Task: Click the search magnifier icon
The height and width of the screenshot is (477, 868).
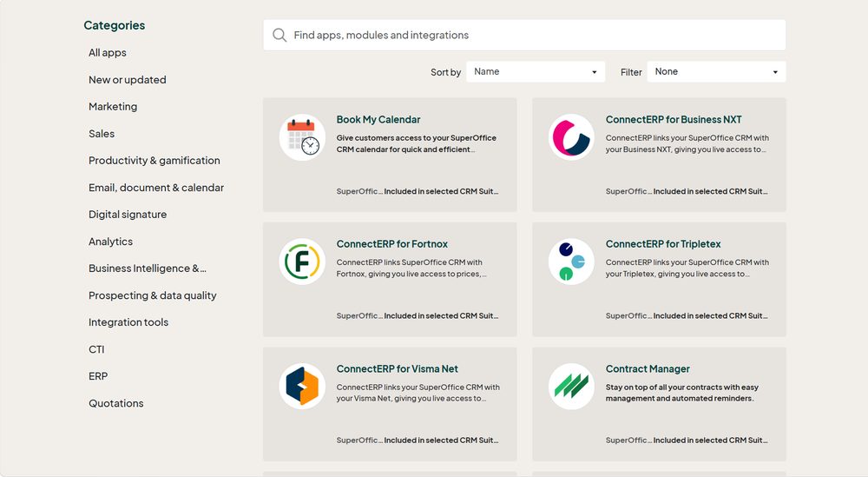Action: click(x=279, y=35)
